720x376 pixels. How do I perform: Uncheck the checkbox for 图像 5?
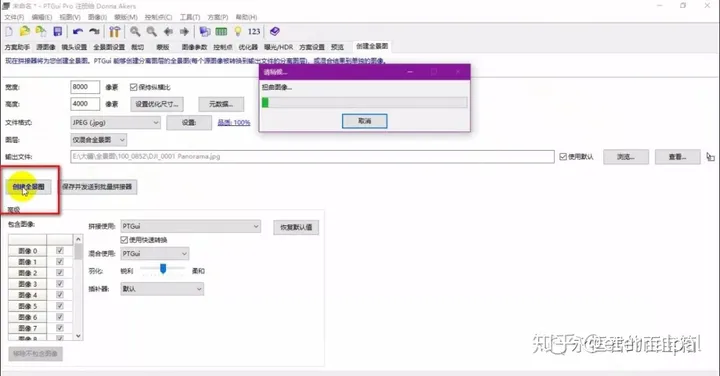click(60, 306)
